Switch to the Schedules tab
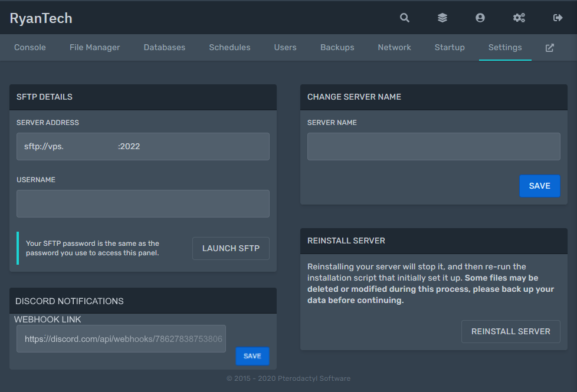Viewport: 577px width, 392px height. tap(230, 47)
